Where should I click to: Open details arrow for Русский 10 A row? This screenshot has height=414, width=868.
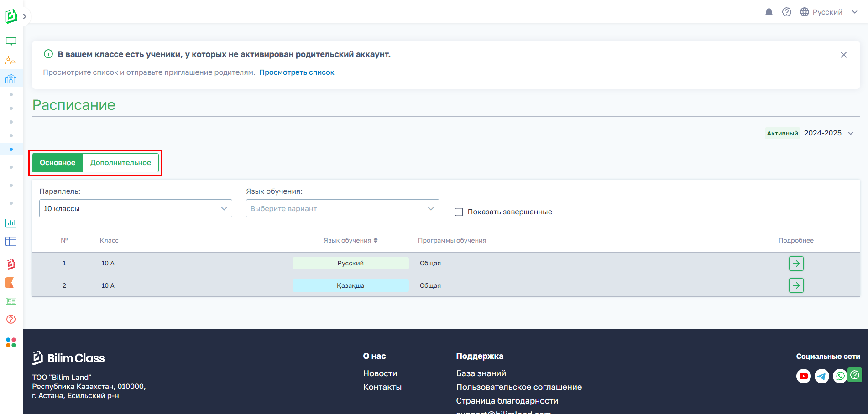(796, 264)
